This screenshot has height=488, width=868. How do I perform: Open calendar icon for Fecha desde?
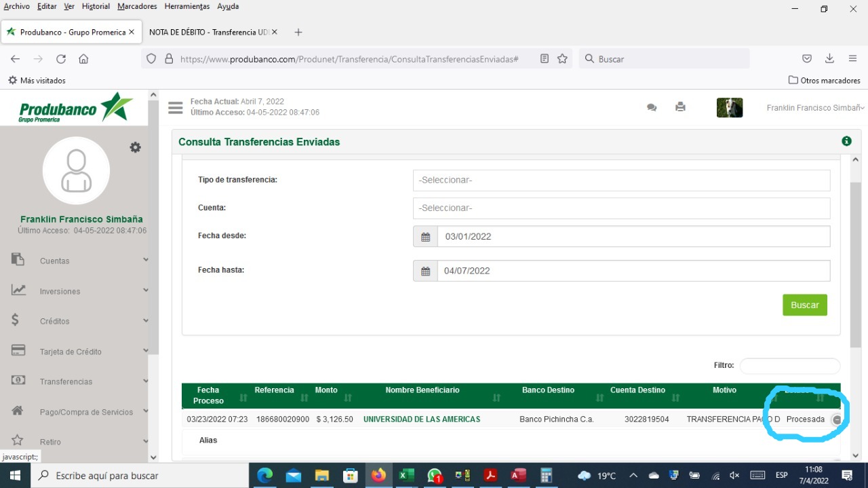point(425,237)
